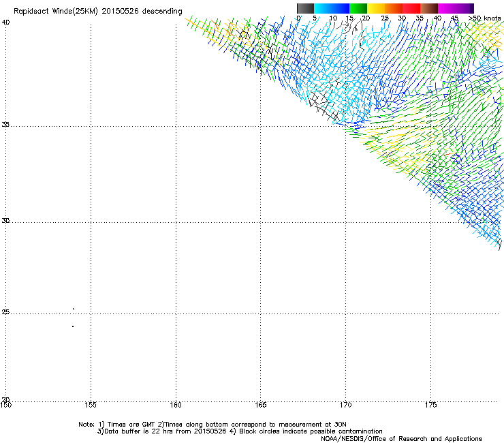The image size is (504, 443).
Task: Click the legend scale label '10'
Action: coord(333,18)
